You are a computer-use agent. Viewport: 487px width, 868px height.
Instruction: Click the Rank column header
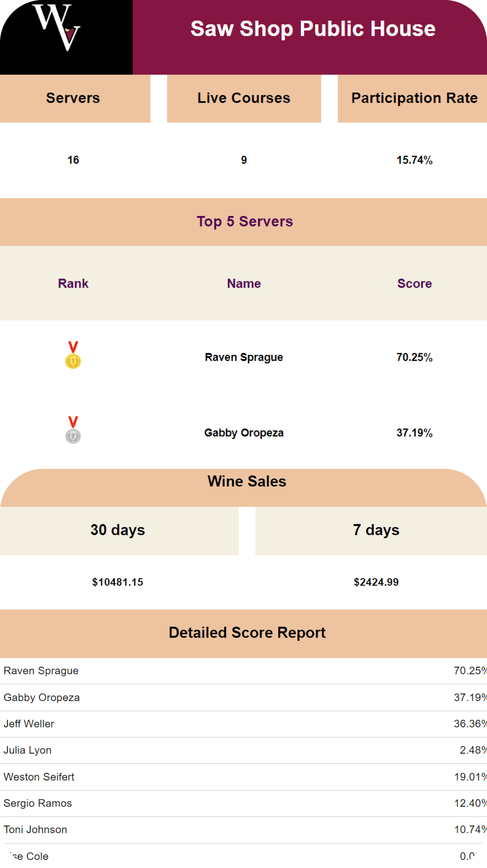coord(73,284)
